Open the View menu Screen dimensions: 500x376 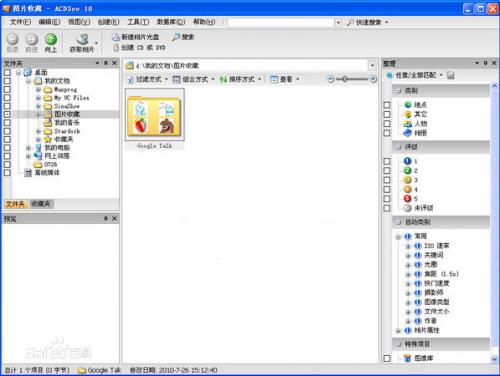(x=79, y=22)
